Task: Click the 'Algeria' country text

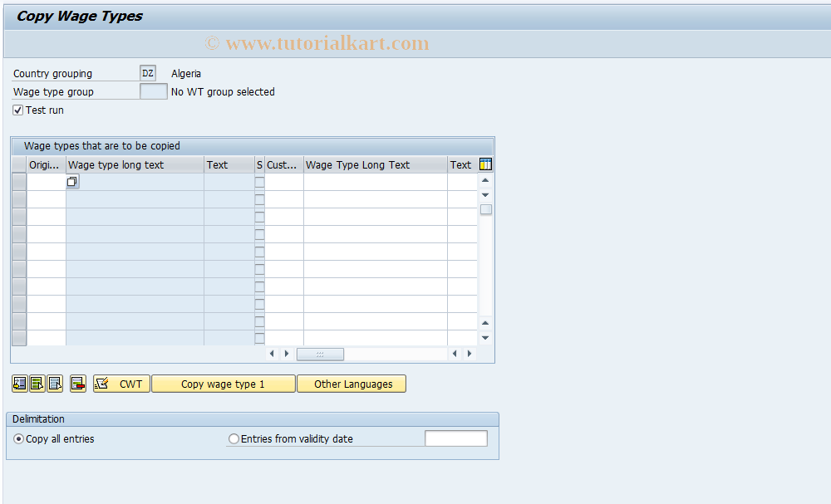Action: [x=186, y=74]
